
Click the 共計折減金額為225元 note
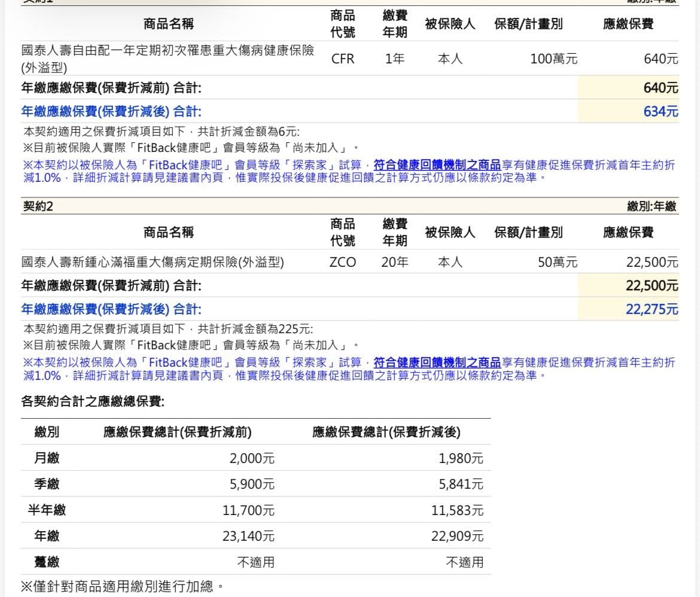[255, 330]
